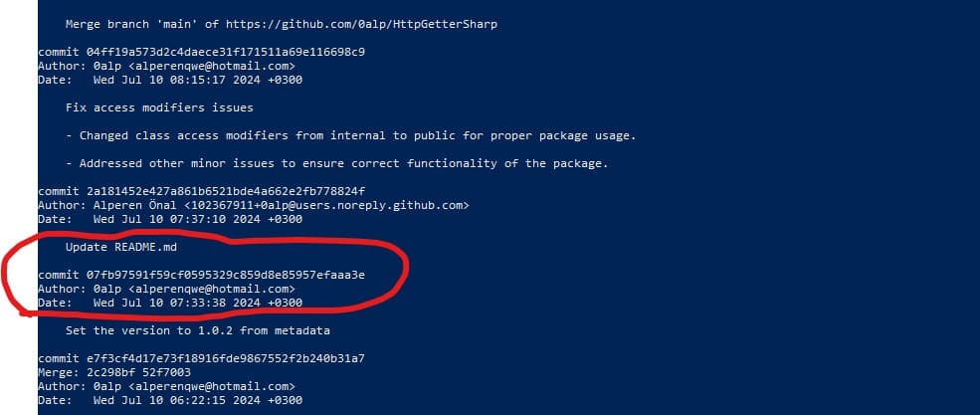Click commit hash e7f3cf4d17e73f18916fde9867552f2b240b31a7
Viewport: 980px width, 415px height.
pos(226,358)
